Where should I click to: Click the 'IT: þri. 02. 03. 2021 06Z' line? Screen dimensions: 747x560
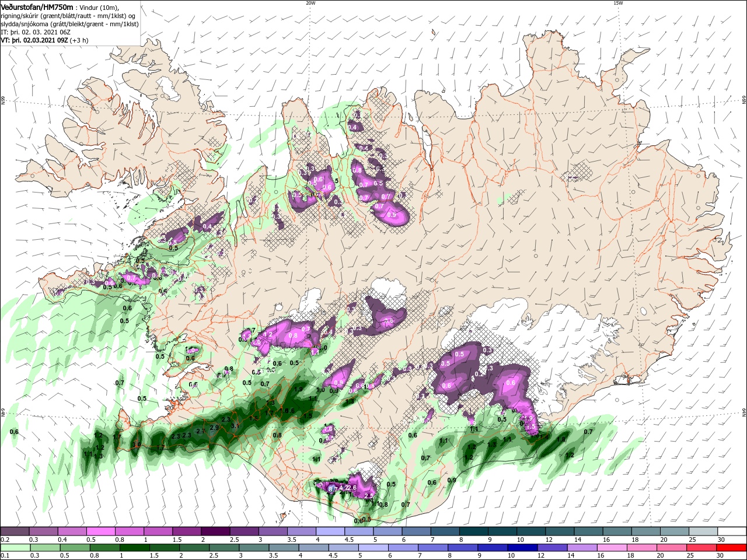point(36,32)
